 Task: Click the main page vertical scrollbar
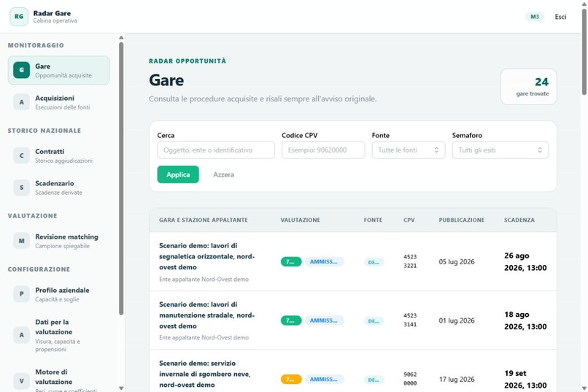[584, 53]
